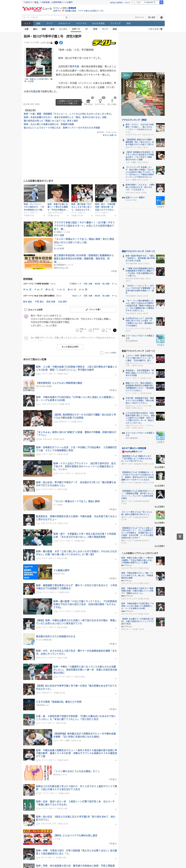This screenshot has width=186, height=868.
Task: Open the マイページ link
Action: click(139, 17)
